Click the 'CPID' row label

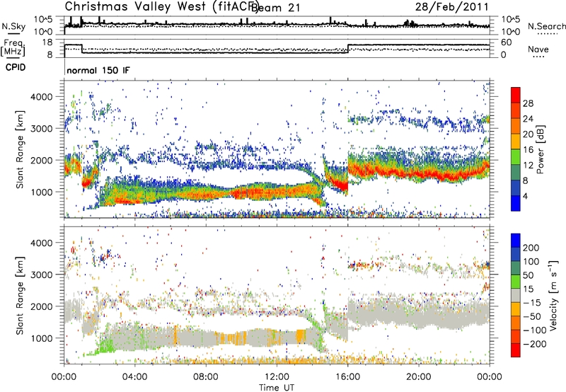pos(16,67)
